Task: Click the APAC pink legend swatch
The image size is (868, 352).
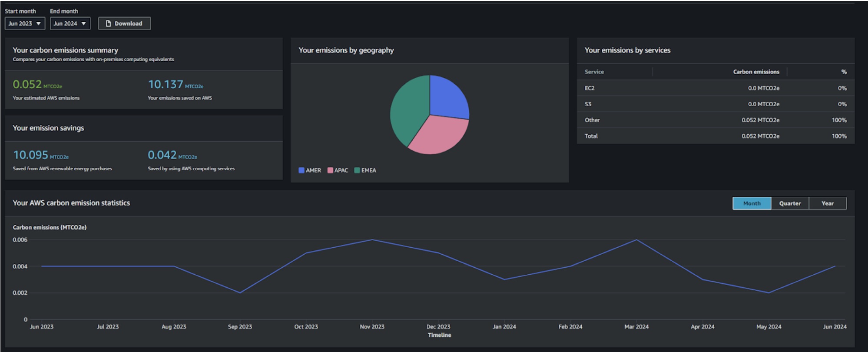Action: (330, 170)
